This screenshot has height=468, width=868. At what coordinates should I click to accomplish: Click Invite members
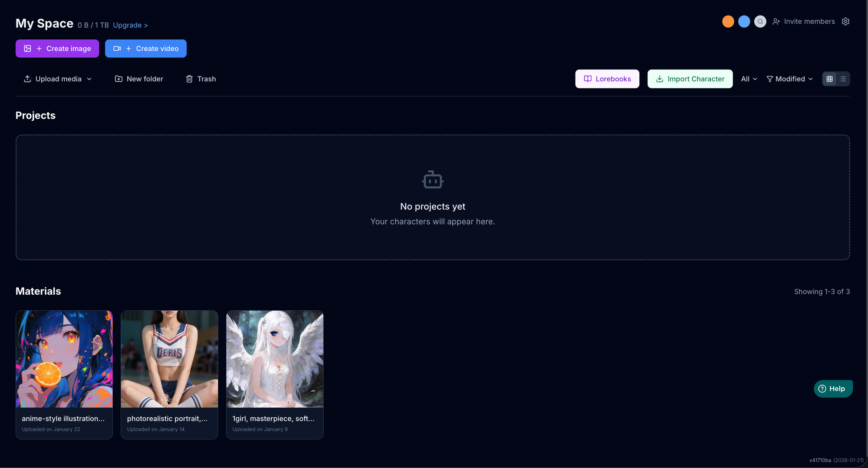pyautogui.click(x=804, y=21)
